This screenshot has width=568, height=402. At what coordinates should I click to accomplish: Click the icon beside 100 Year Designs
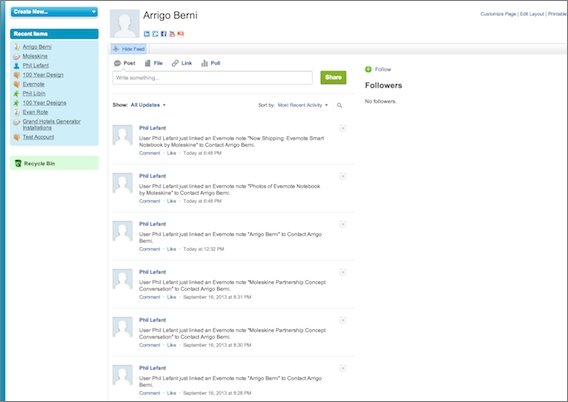tap(16, 103)
